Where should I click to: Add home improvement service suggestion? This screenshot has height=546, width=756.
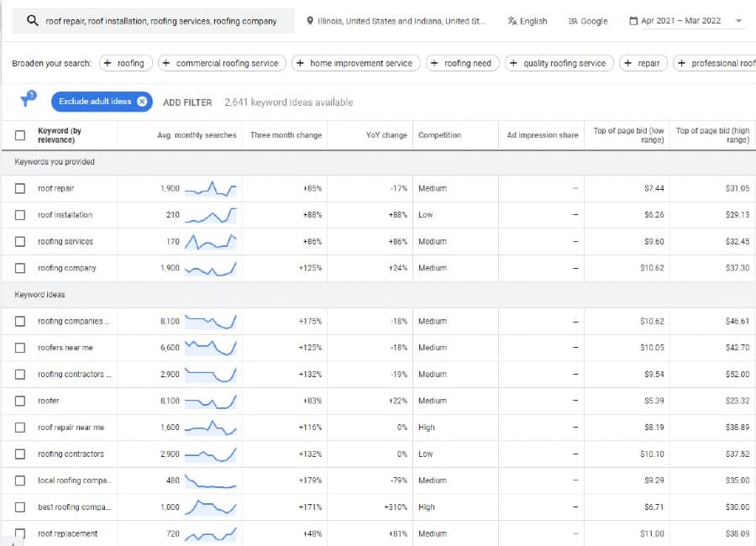356,63
